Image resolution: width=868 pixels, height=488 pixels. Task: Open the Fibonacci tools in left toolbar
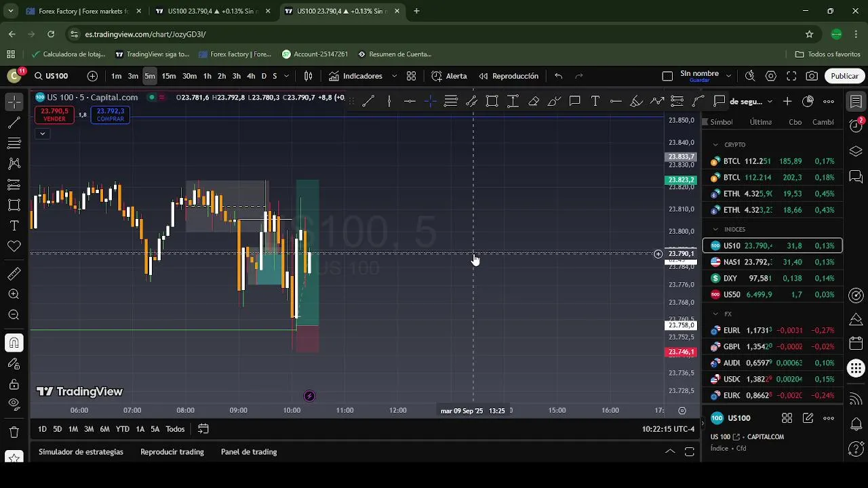point(14,143)
